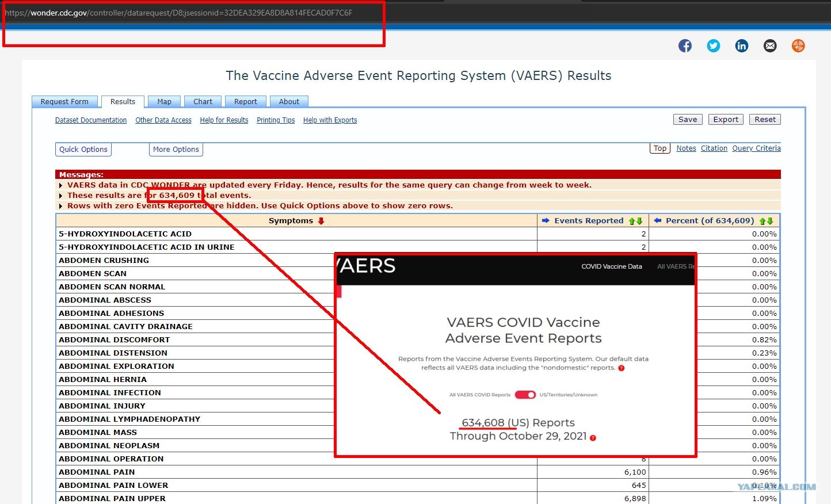This screenshot has height=504, width=831.
Task: Switch to the Request Form tab
Action: pos(64,102)
